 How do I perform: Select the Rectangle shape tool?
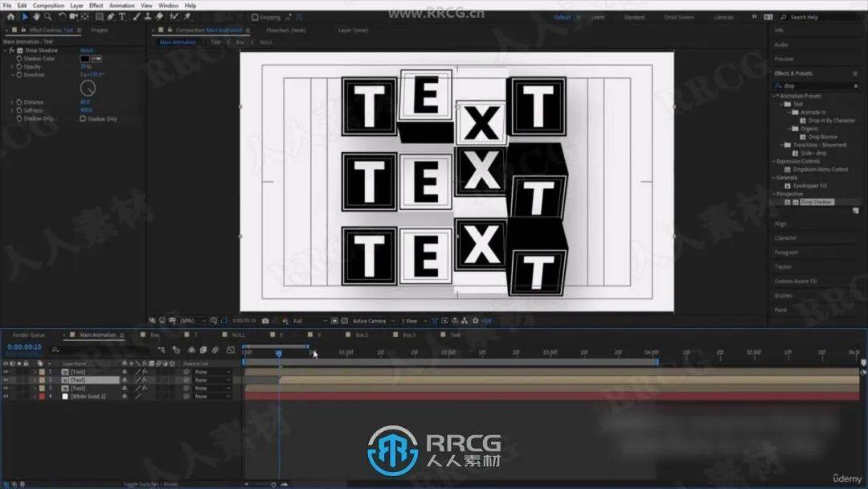[99, 16]
